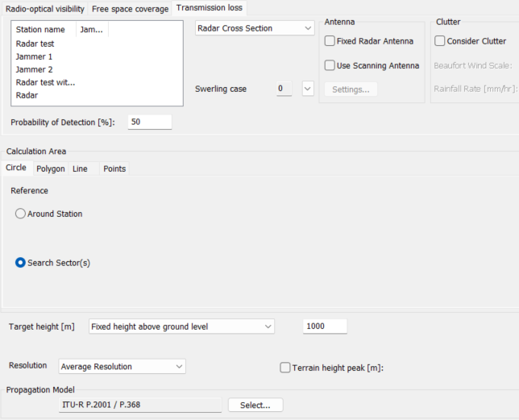The image size is (519, 420).
Task: Open the Free space coverage tab
Action: pyautogui.click(x=130, y=9)
